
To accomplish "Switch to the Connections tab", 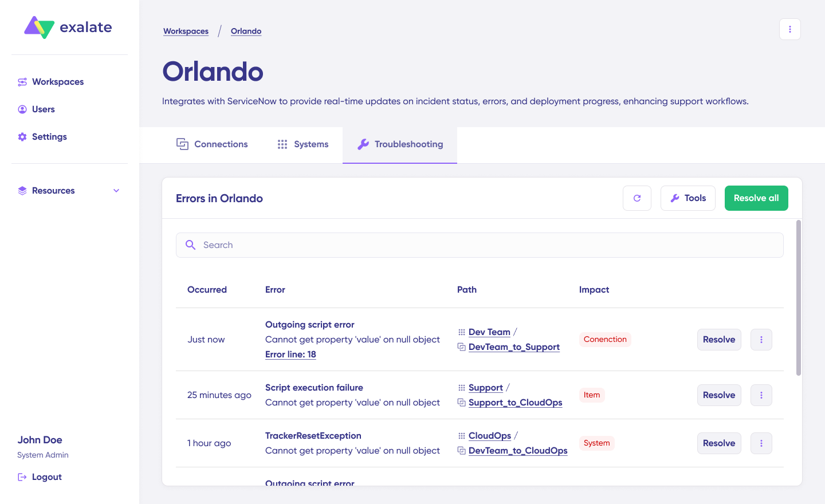I will [x=212, y=144].
